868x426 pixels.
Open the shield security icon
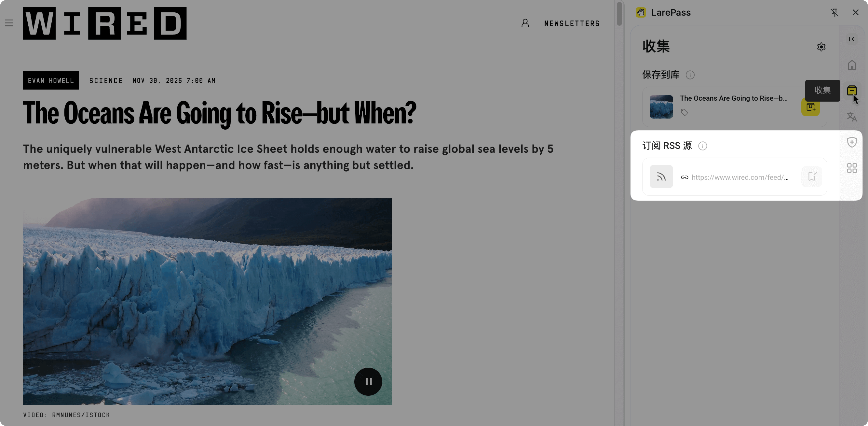coord(851,142)
